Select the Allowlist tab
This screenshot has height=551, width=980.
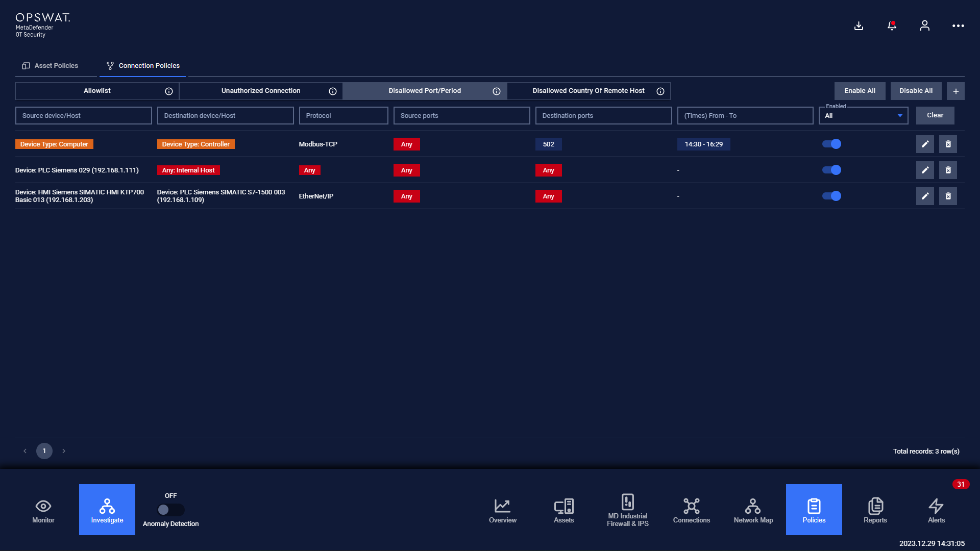pos(97,91)
